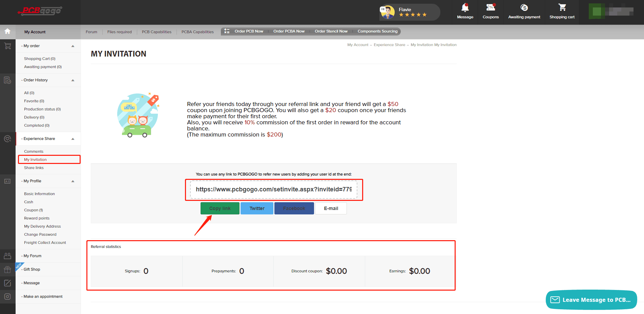The width and height of the screenshot is (644, 314).
Task: Open Shopping Cart (0) in sidebar
Action: [x=40, y=59]
